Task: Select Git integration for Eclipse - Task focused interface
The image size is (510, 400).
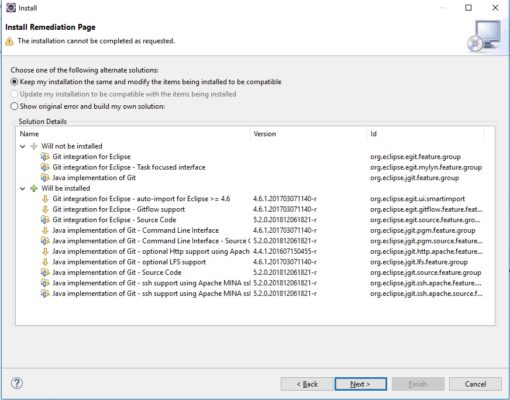Action: click(129, 167)
